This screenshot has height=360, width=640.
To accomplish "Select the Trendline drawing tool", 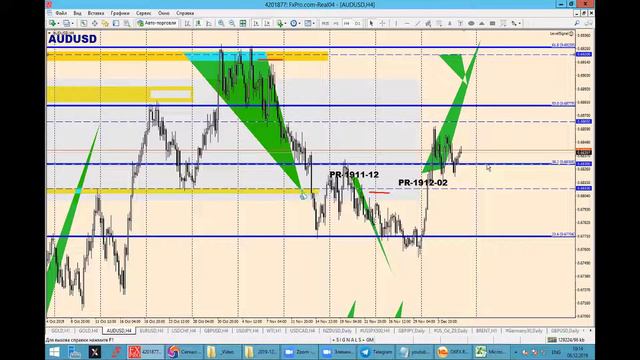I will point(418,23).
